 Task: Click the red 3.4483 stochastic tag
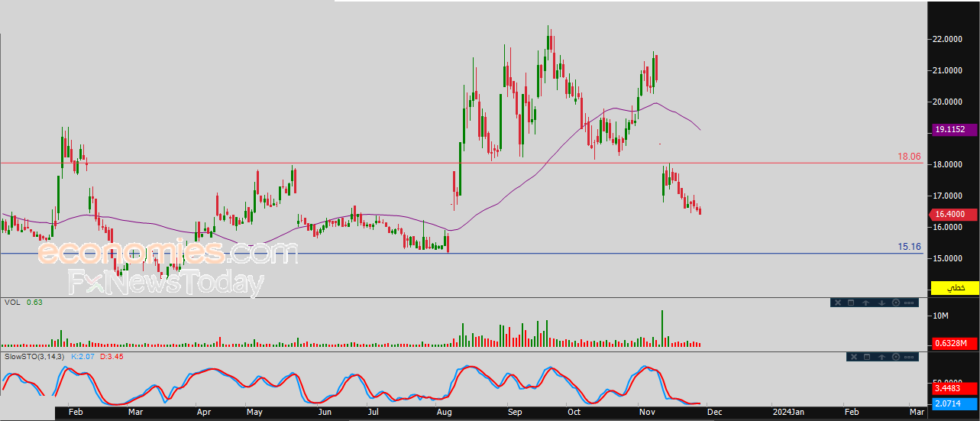coord(955,389)
